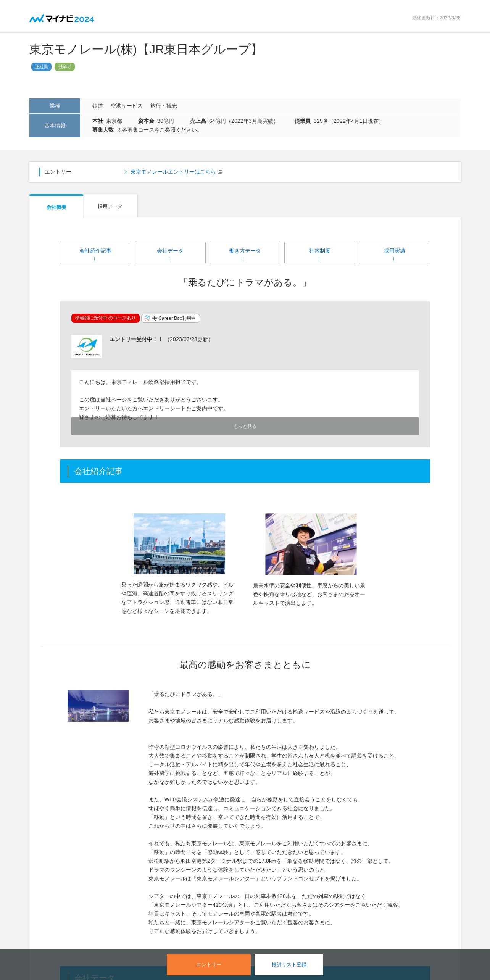Screen dimensions: 490x980
Task: Click the 本社 東京都 text
Action: point(107,121)
